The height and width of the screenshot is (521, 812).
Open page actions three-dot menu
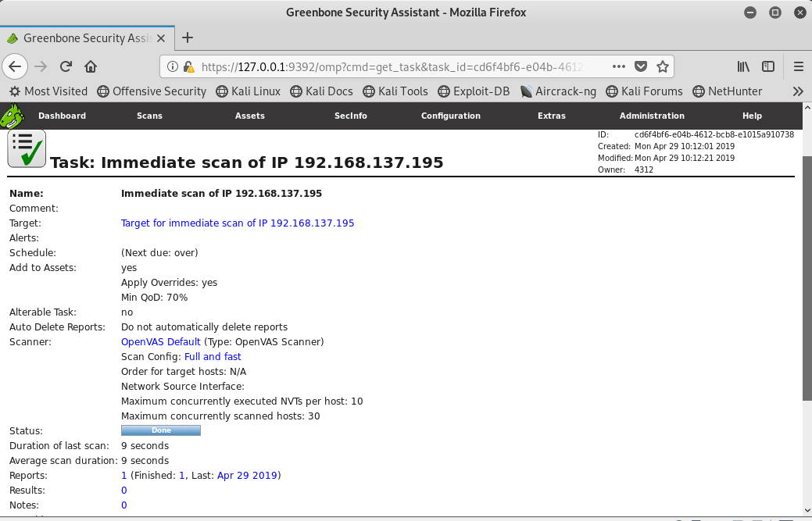click(x=618, y=66)
